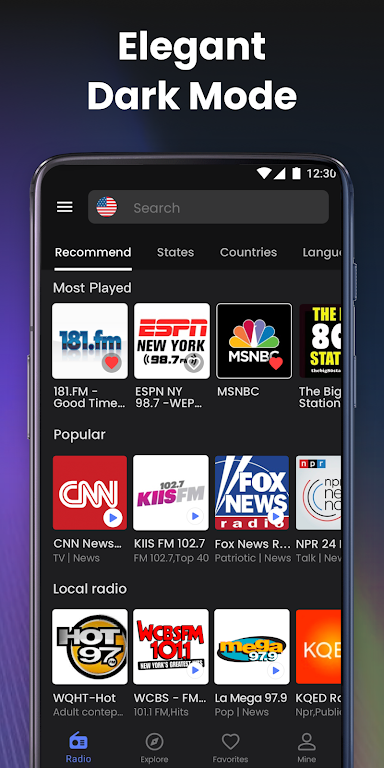Viewport: 384px width, 768px height.
Task: Open the Hot 97 station thumbnail
Action: [x=90, y=647]
